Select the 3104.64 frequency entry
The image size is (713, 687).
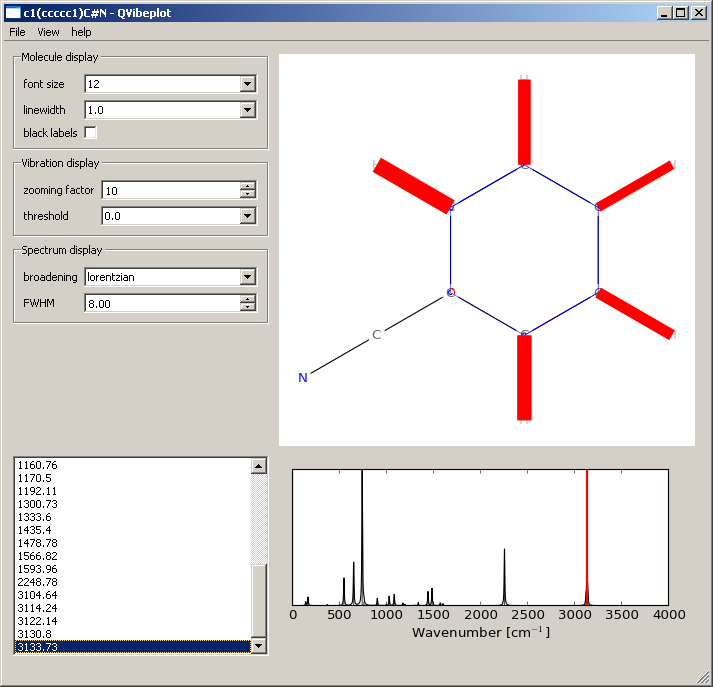39,595
